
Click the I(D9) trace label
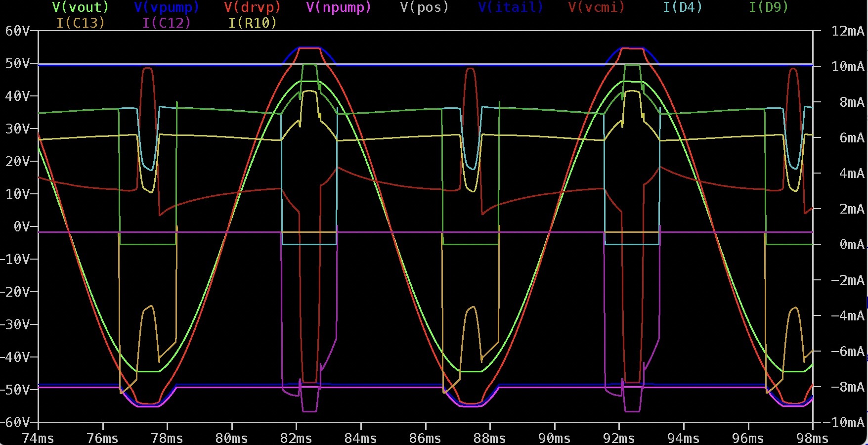click(769, 7)
